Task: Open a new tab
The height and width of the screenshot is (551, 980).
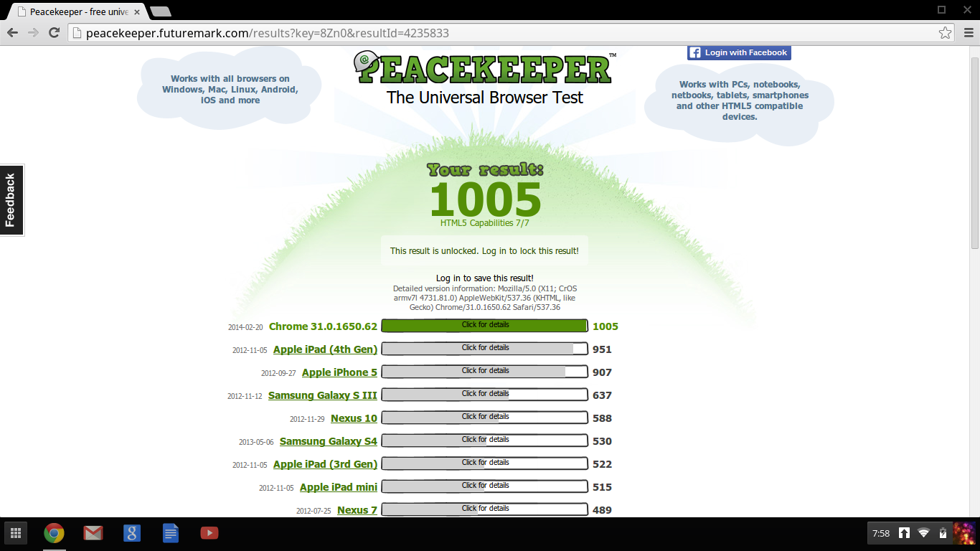Action: [x=160, y=12]
